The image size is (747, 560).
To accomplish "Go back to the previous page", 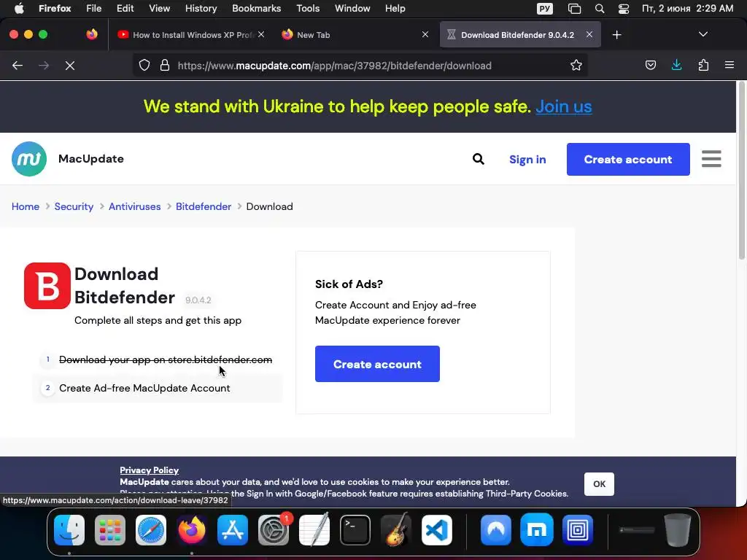I will [x=18, y=66].
